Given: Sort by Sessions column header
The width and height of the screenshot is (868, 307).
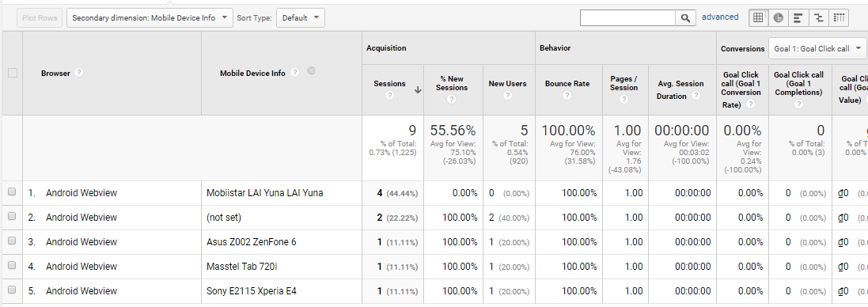Looking at the screenshot, I should click(390, 84).
